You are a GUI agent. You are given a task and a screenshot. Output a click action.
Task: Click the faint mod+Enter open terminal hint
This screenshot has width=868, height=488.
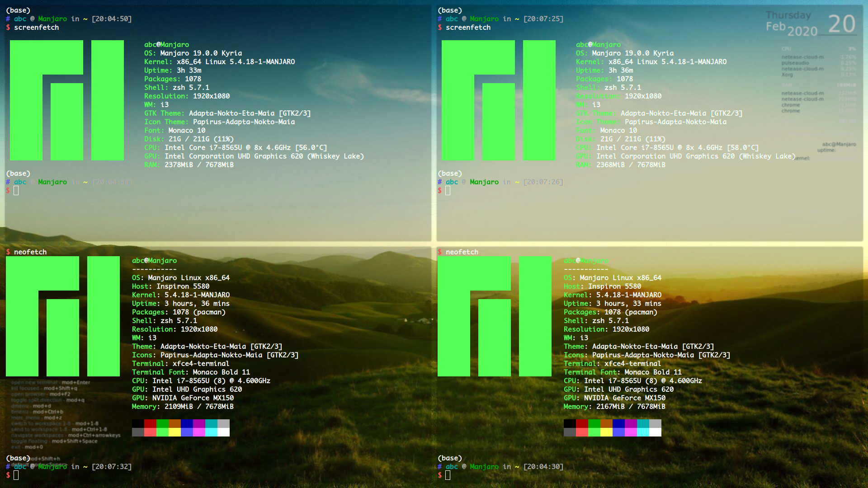click(x=51, y=383)
